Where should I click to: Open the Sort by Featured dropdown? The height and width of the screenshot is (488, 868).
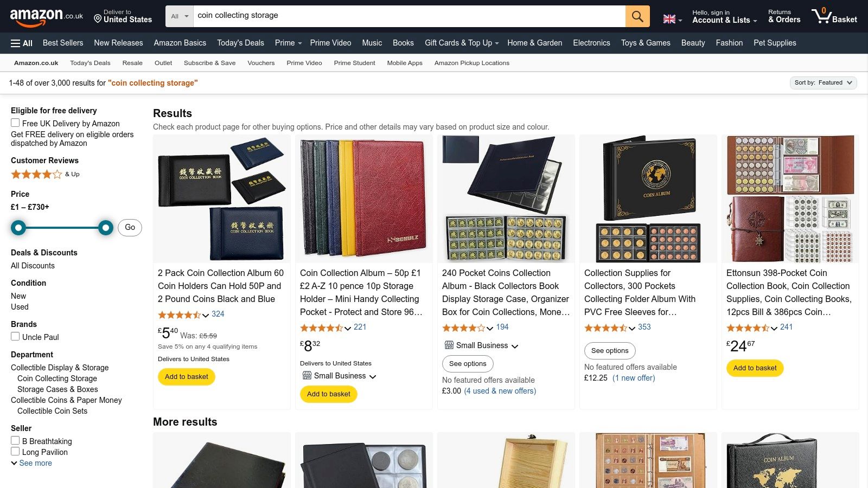tap(823, 82)
